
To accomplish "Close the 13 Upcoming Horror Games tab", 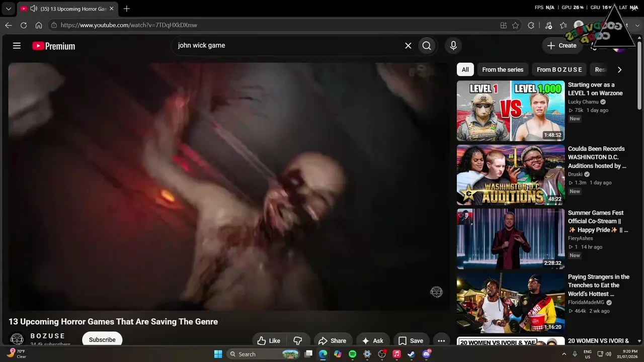I will tap(112, 9).
